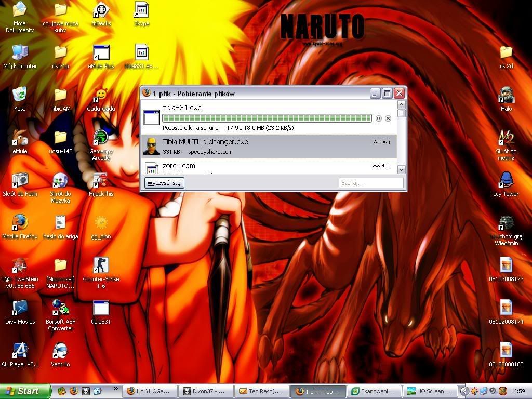Activate the '1 plik - Pob...' taskbar button
Image resolution: width=532 pixels, height=399 pixels.
318,392
